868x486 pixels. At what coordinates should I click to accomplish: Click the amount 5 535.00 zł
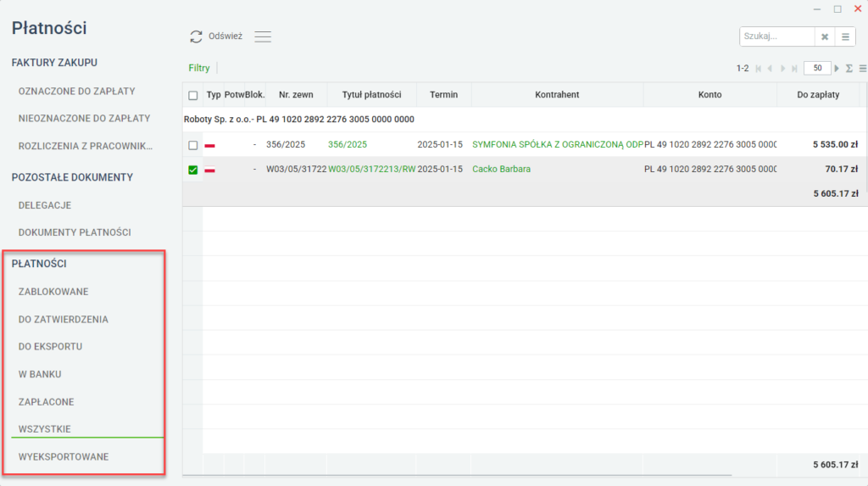pos(835,145)
